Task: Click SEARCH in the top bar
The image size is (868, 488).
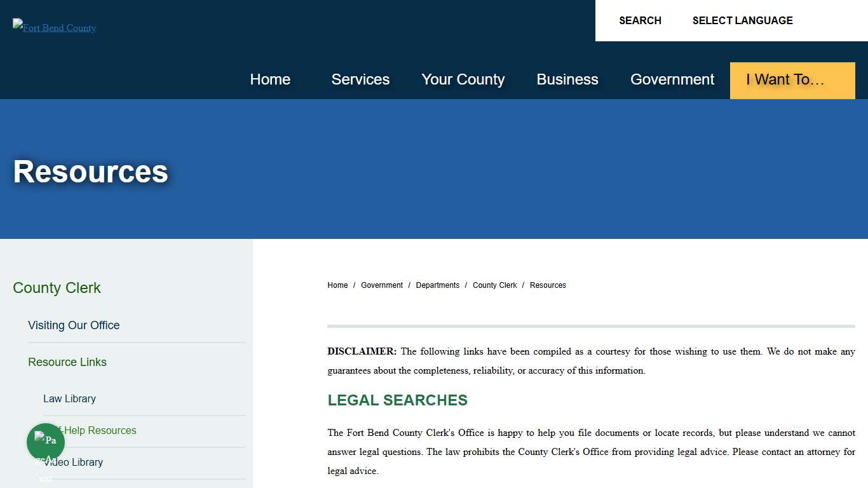Action: 640,20
